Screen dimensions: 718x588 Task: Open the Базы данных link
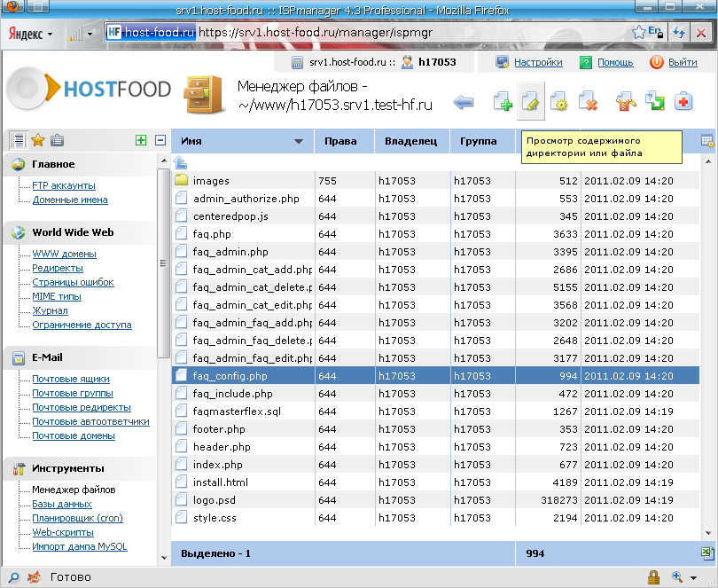tap(61, 504)
